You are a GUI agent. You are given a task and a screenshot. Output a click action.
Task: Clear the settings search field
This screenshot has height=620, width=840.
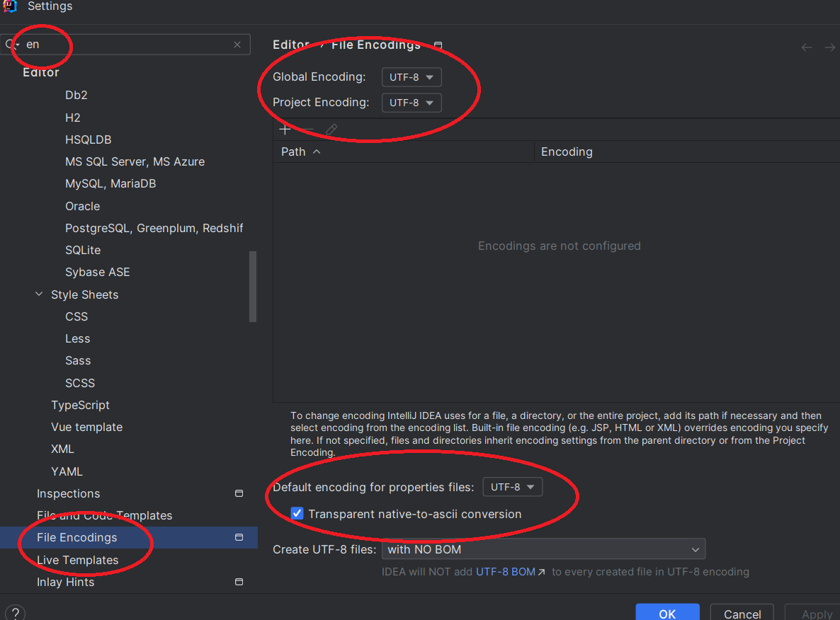point(237,45)
